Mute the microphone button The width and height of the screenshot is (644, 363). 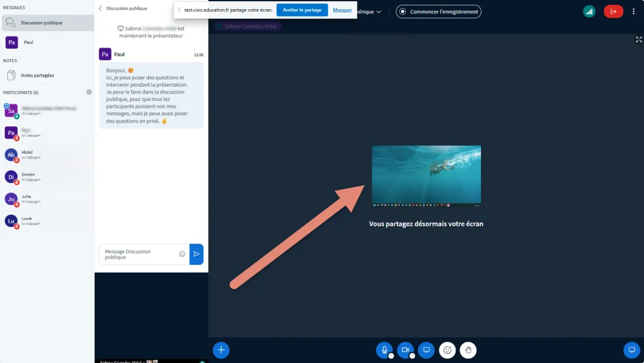click(385, 350)
